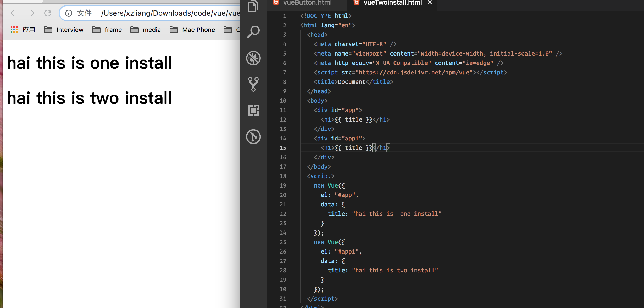Click the browser forward arrow

pyautogui.click(x=31, y=13)
